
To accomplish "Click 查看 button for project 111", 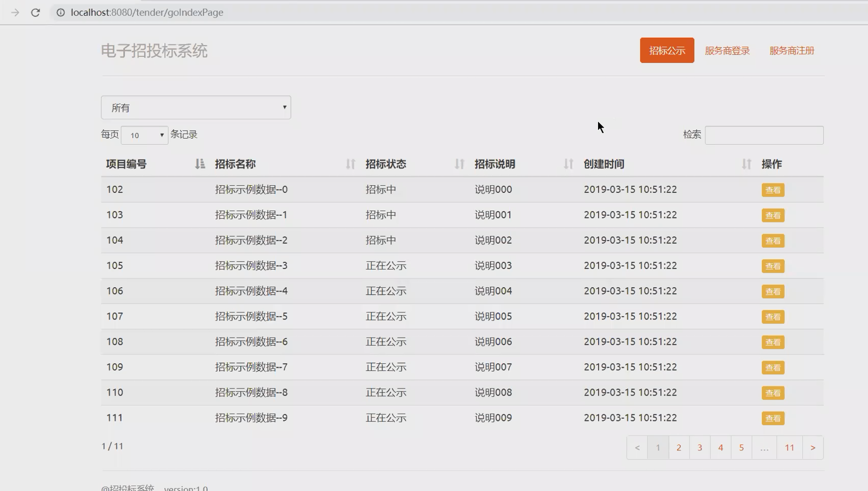I will pos(773,418).
